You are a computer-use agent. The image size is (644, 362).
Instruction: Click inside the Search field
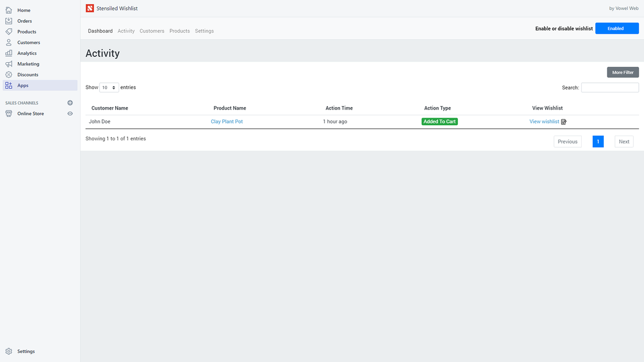point(609,87)
